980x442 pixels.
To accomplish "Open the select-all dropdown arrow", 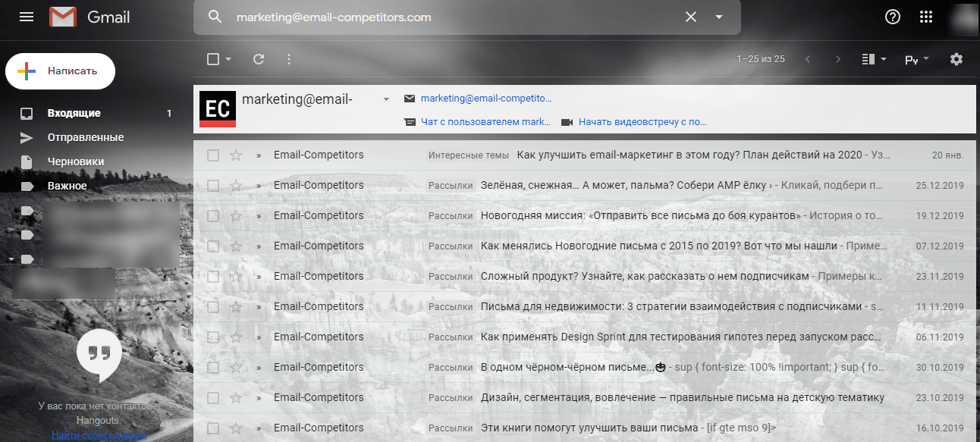I will click(x=228, y=59).
